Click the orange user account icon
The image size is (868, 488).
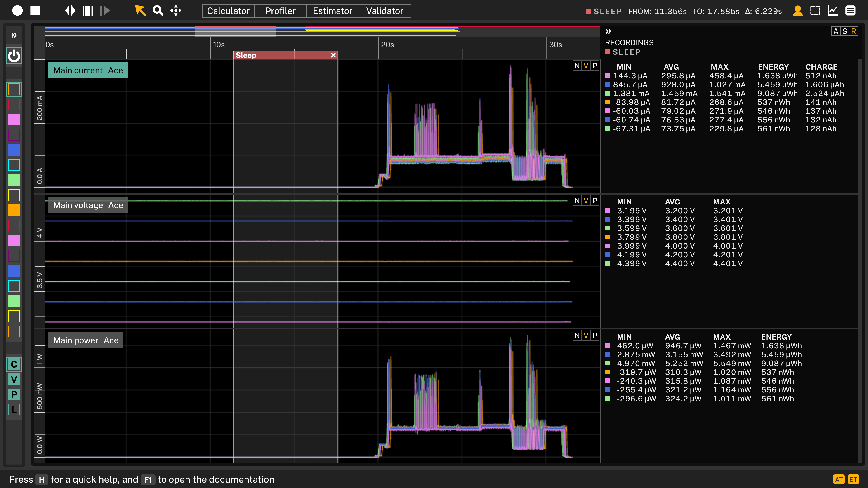coord(797,11)
